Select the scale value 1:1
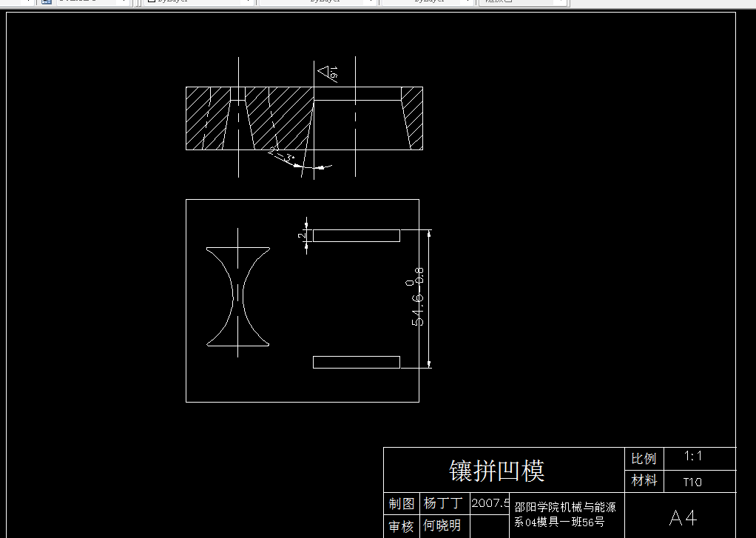Image resolution: width=756 pixels, height=538 pixels. (693, 456)
